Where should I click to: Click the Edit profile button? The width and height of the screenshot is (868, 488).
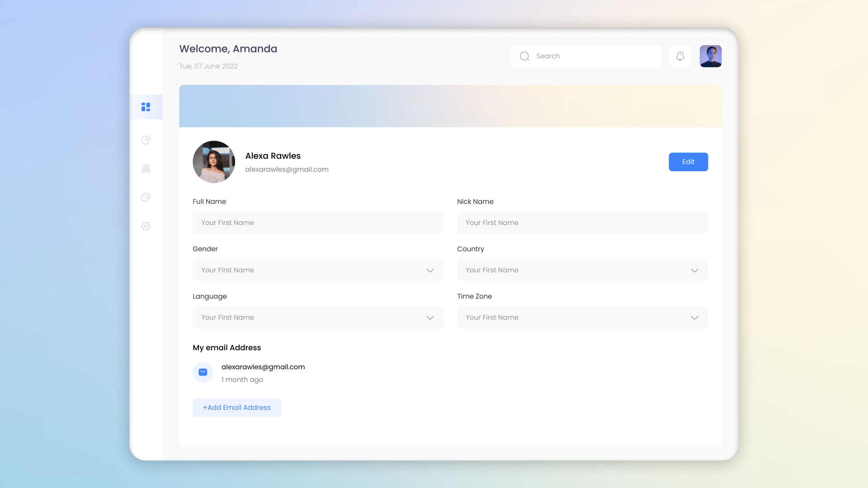click(x=688, y=162)
